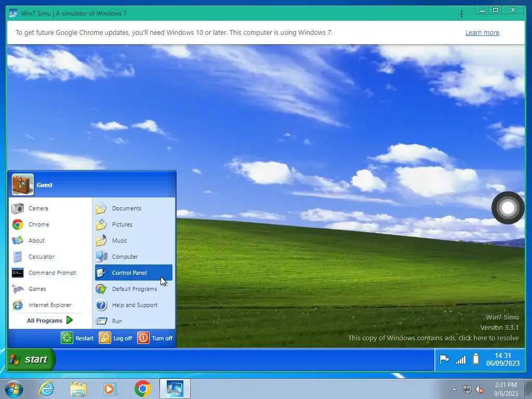Click the green start button
Image resolution: width=532 pixels, height=399 pixels.
click(31, 360)
